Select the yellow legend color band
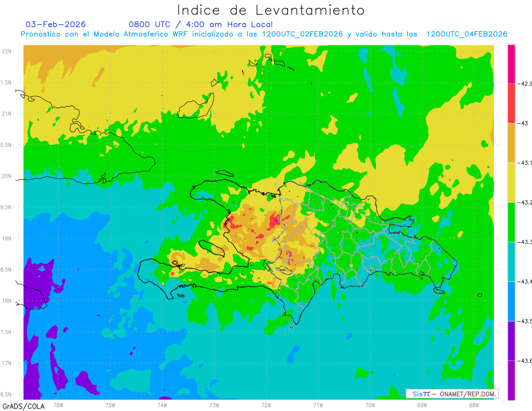Screen dimensions: 532x411 coord(511,182)
